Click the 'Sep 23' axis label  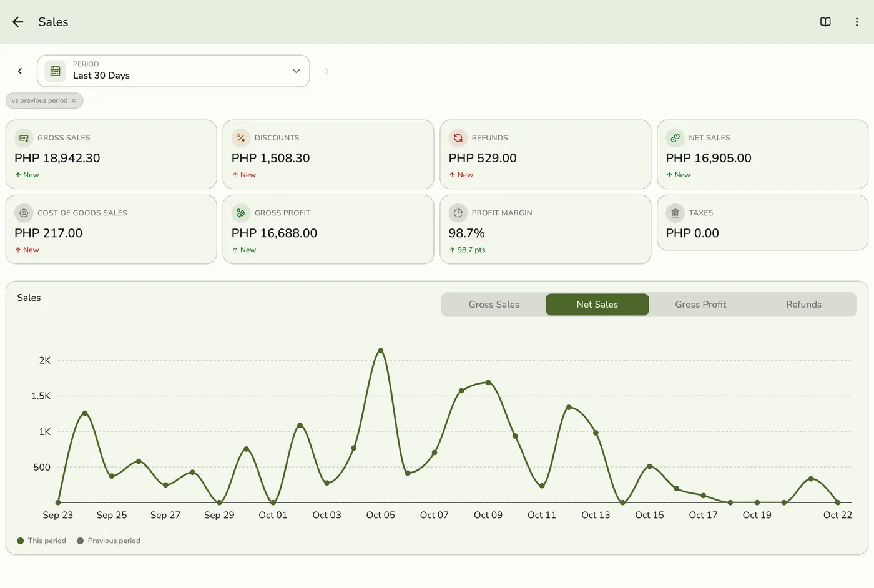coord(58,515)
